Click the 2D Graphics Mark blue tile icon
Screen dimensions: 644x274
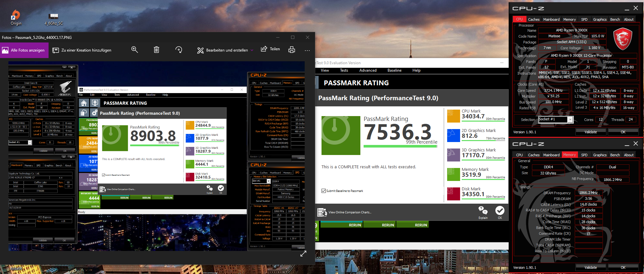[453, 136]
